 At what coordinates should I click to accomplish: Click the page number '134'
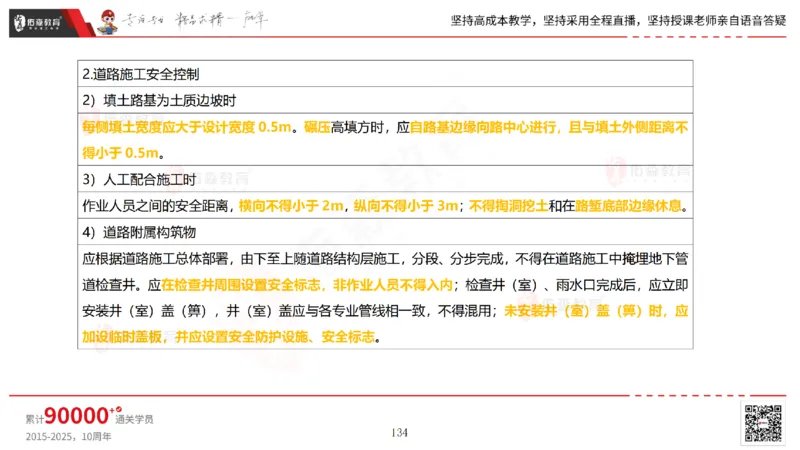pyautogui.click(x=399, y=433)
